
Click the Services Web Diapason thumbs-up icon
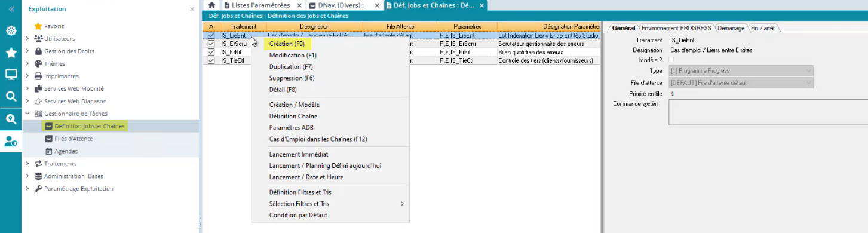pyautogui.click(x=38, y=101)
